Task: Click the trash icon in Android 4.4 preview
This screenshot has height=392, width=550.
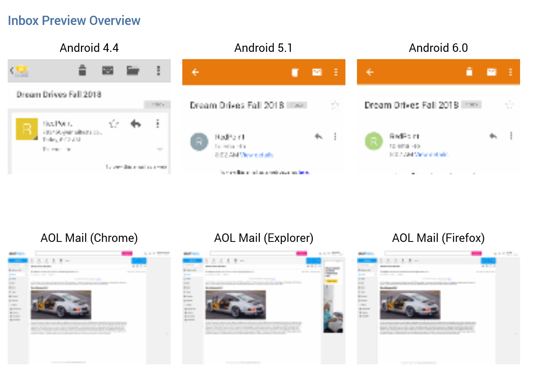Action: [x=82, y=71]
